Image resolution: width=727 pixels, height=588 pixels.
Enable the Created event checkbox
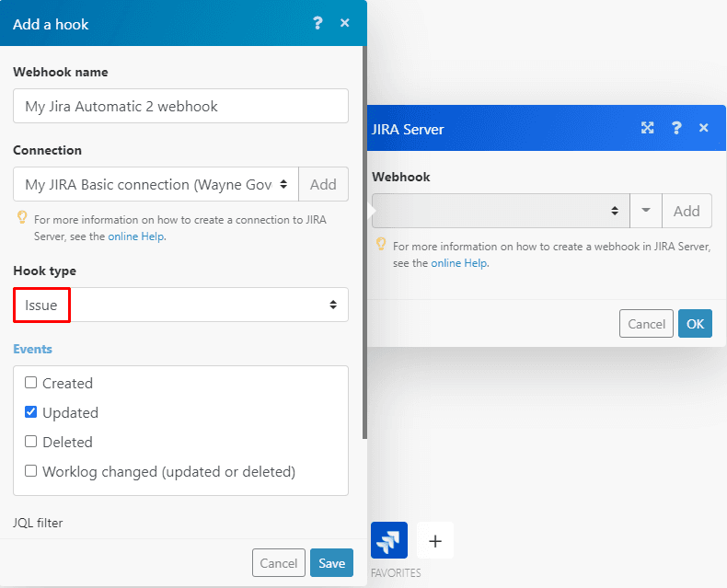point(31,383)
